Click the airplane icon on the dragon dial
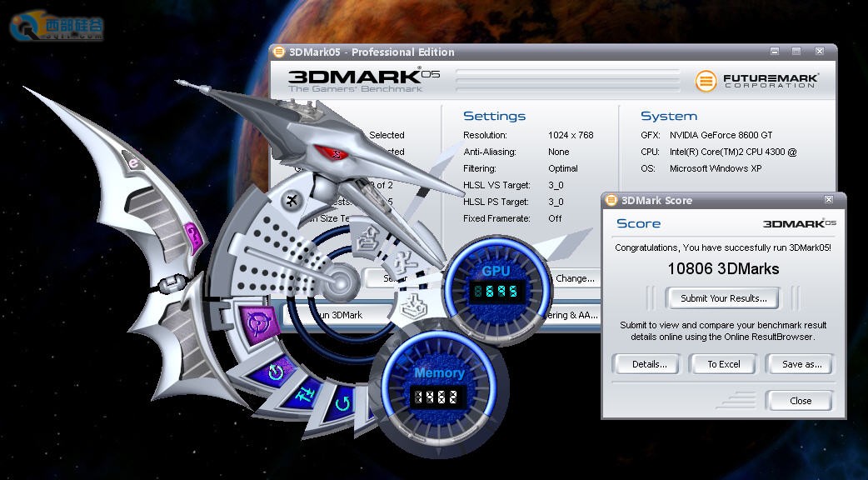The height and width of the screenshot is (480, 868). (292, 200)
